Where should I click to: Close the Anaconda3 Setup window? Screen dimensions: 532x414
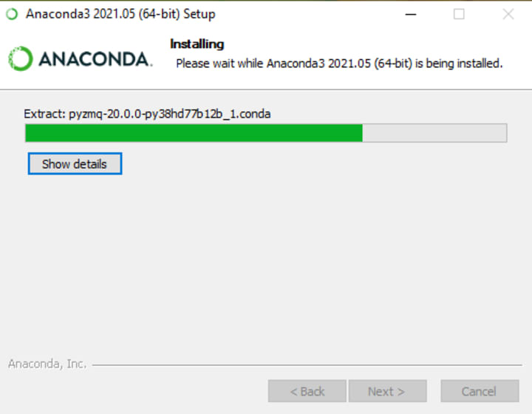(508, 14)
